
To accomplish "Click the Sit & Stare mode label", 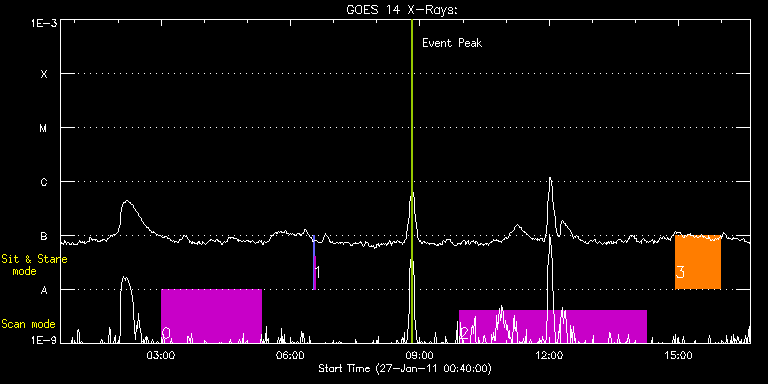I will pyautogui.click(x=34, y=264).
